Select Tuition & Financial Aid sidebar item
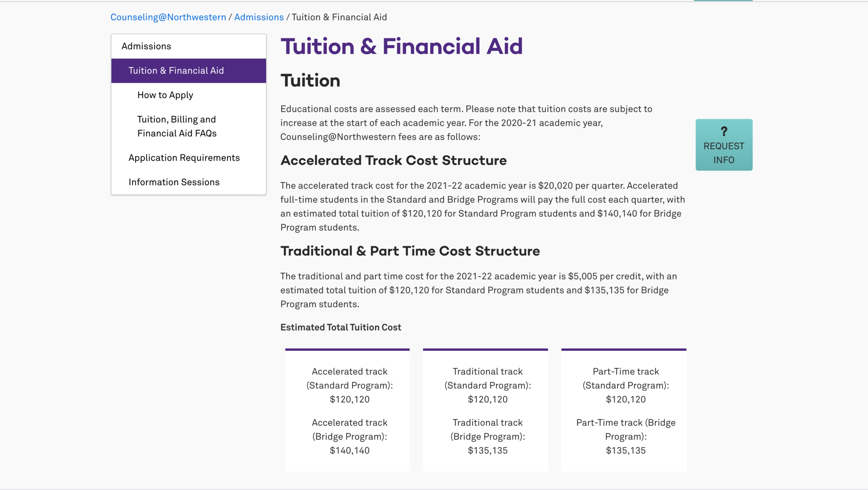 pos(188,71)
